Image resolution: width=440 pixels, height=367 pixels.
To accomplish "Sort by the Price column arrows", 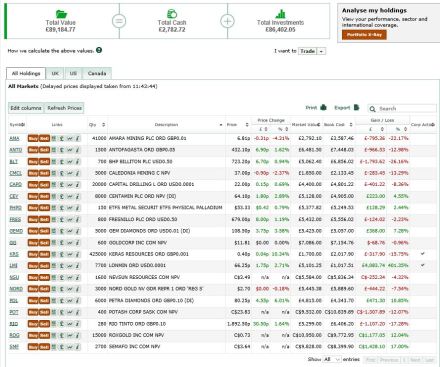I will [247, 125].
